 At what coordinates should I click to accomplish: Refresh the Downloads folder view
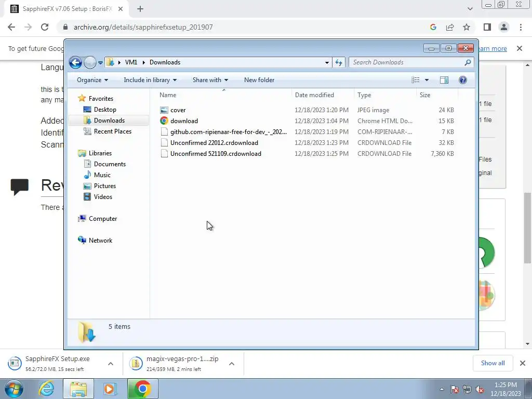pos(339,62)
